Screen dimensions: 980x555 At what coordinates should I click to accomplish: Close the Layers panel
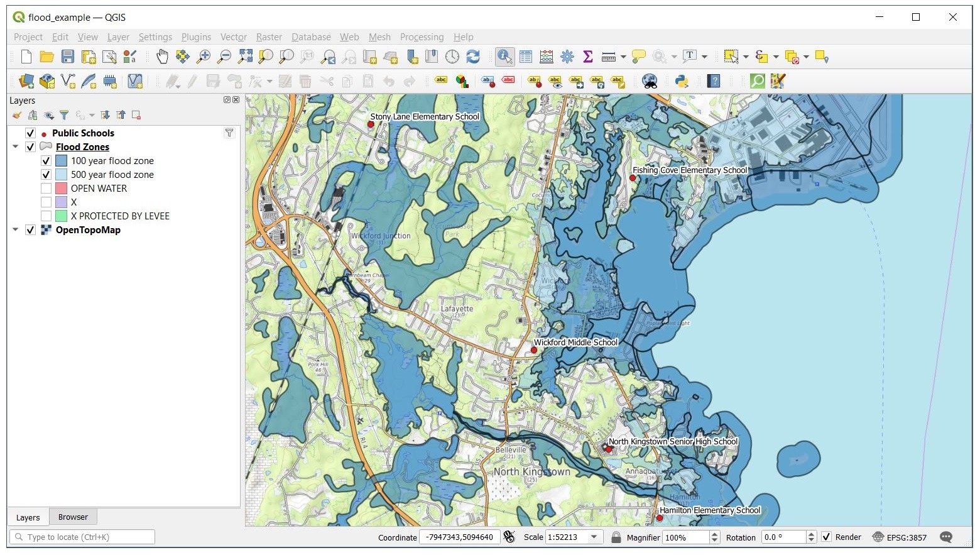click(x=236, y=100)
